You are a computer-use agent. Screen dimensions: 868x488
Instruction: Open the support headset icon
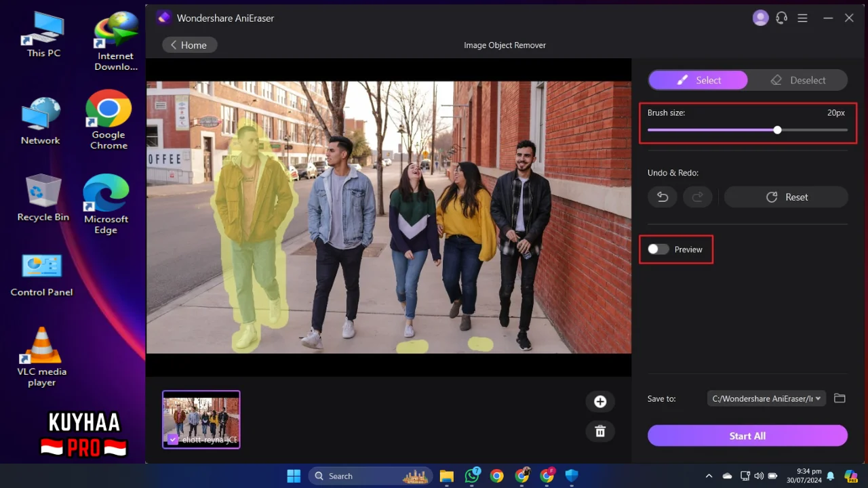781,18
